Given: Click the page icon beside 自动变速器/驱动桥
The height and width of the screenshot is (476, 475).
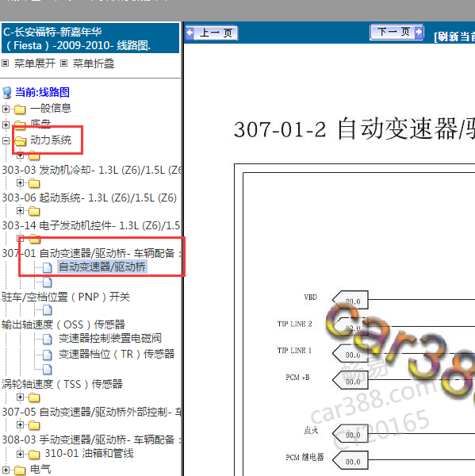Looking at the screenshot, I should 47,267.
